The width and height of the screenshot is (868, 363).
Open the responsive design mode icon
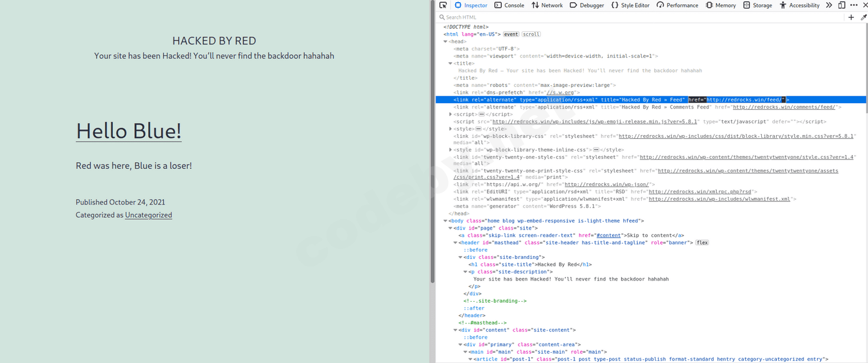[x=841, y=5]
